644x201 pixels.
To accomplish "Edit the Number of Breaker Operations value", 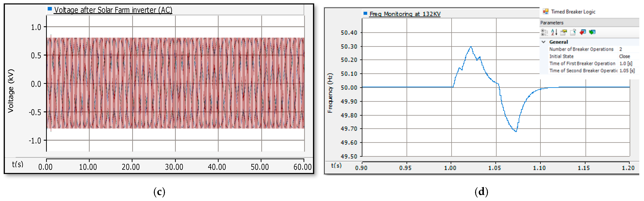I will pos(621,49).
